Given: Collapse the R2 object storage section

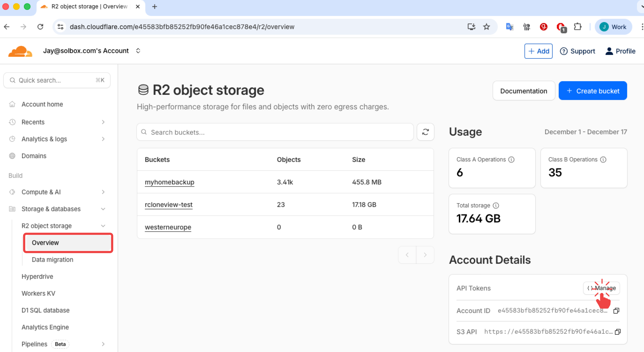Looking at the screenshot, I should pyautogui.click(x=103, y=226).
